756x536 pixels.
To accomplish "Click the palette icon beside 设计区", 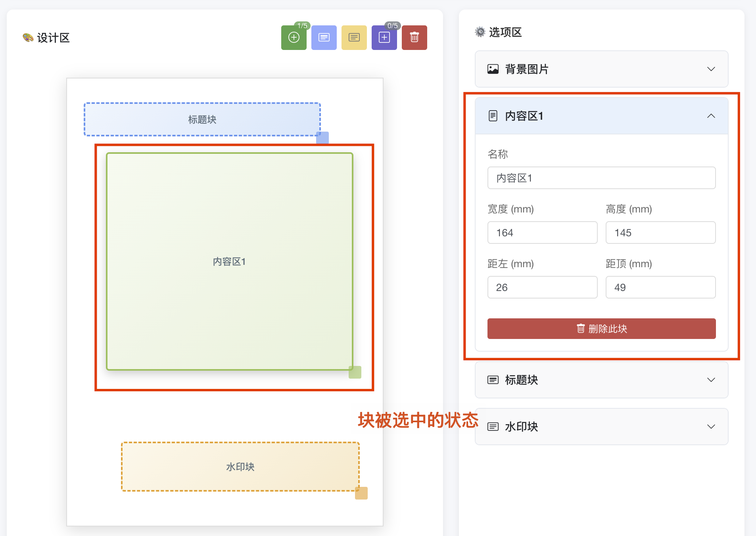I will 28,38.
